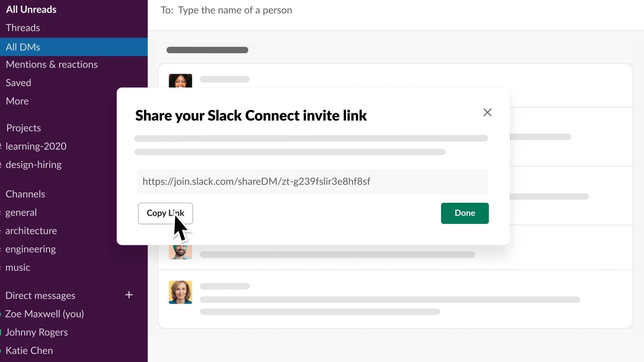
Task: Open Saved items
Action: 18,82
